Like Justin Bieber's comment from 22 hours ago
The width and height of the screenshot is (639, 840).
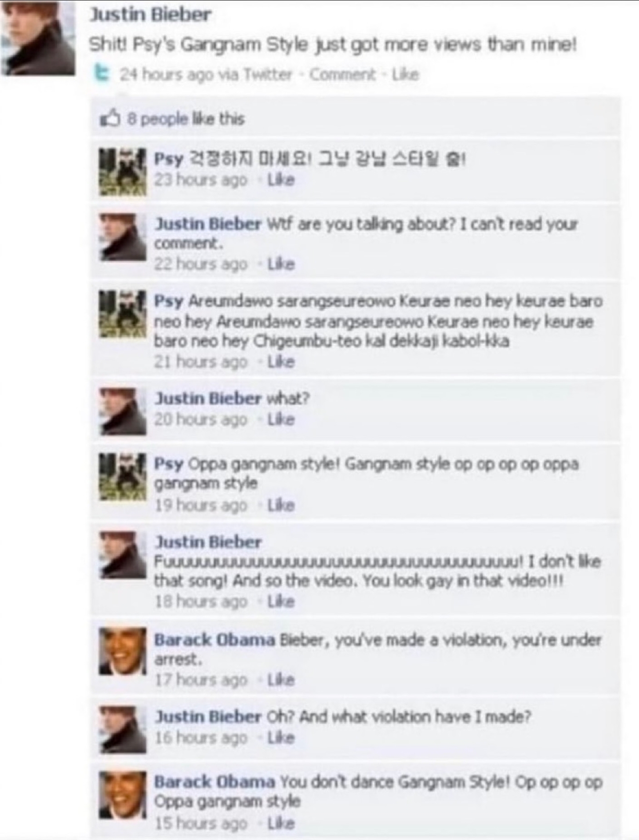[x=281, y=264]
